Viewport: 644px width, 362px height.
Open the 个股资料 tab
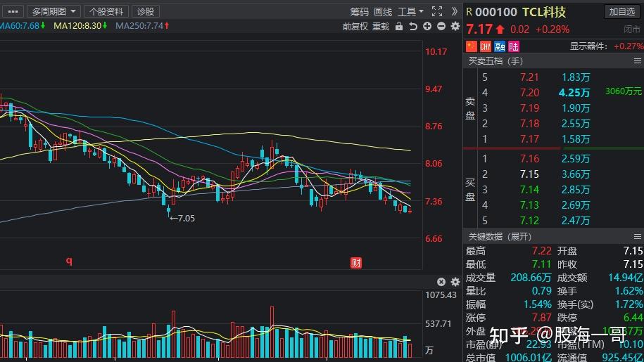click(x=106, y=11)
